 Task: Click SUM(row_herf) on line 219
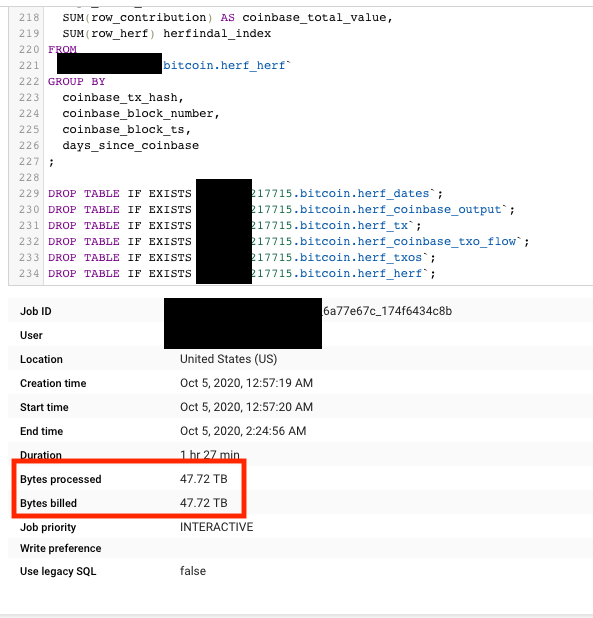109,34
